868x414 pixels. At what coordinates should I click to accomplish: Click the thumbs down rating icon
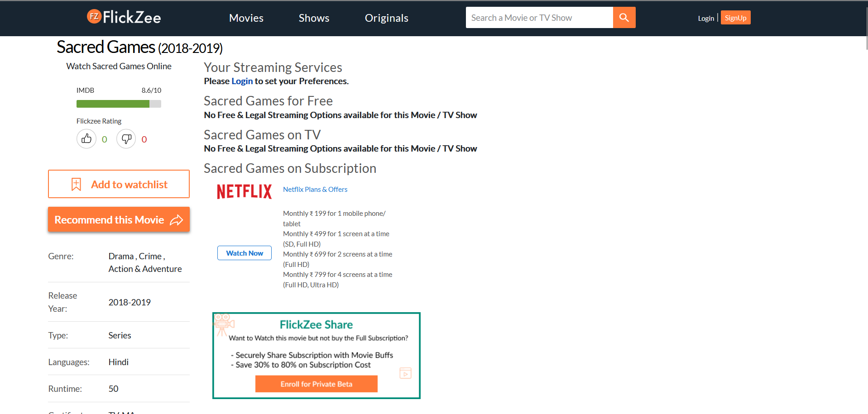(x=126, y=139)
